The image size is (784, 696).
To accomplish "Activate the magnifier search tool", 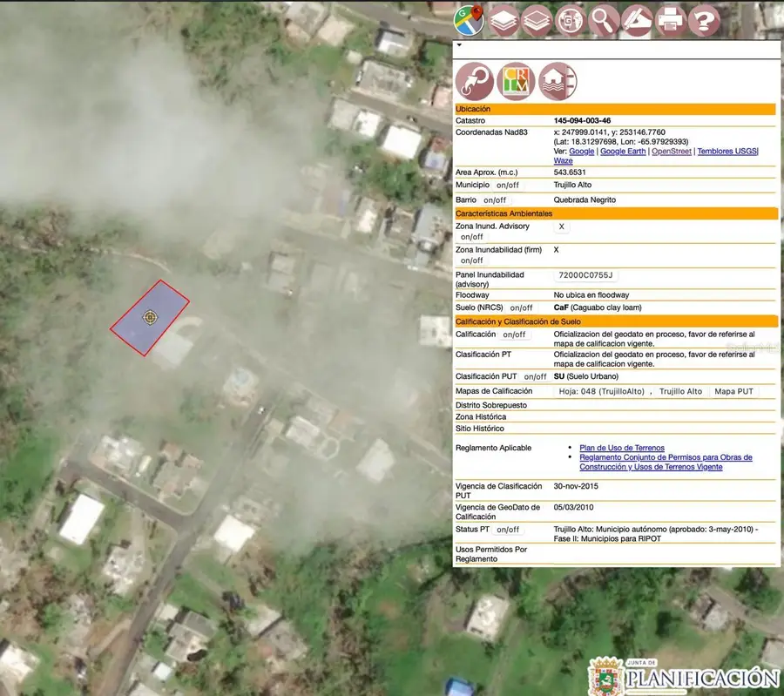I will (604, 19).
